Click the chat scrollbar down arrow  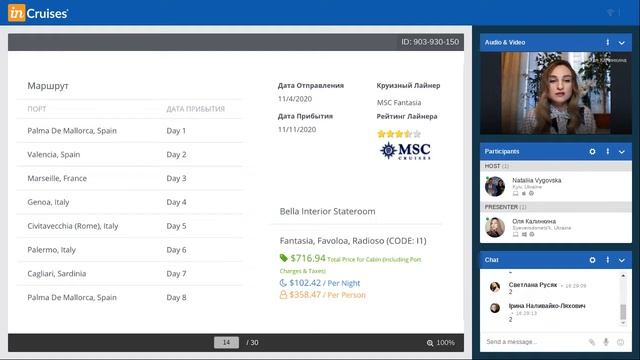pyautogui.click(x=623, y=323)
